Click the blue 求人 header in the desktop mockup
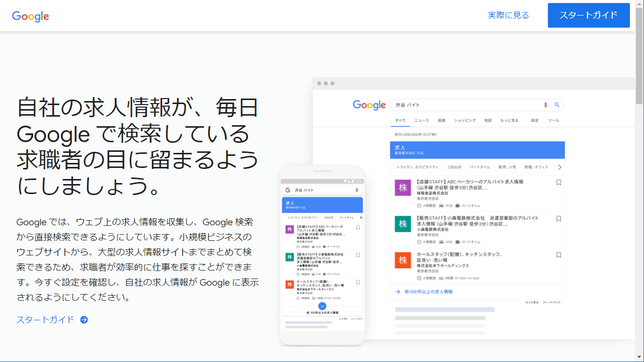644x362 pixels. coord(477,150)
